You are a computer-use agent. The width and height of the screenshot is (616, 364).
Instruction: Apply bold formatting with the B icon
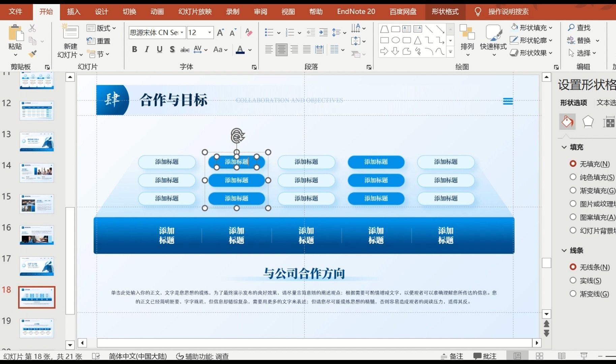pos(134,50)
